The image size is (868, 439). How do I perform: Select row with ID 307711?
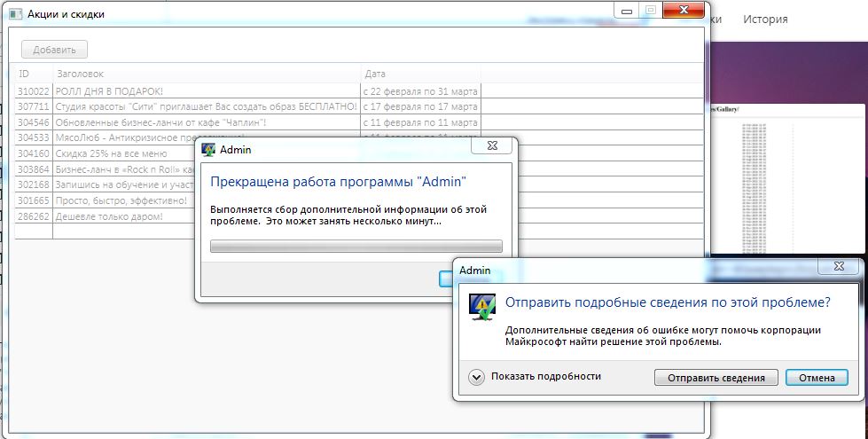(34, 106)
